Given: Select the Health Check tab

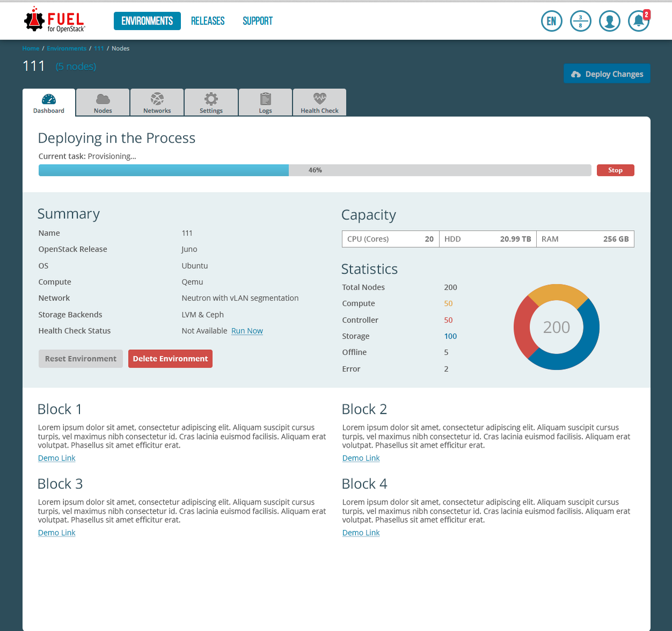Looking at the screenshot, I should pyautogui.click(x=319, y=102).
